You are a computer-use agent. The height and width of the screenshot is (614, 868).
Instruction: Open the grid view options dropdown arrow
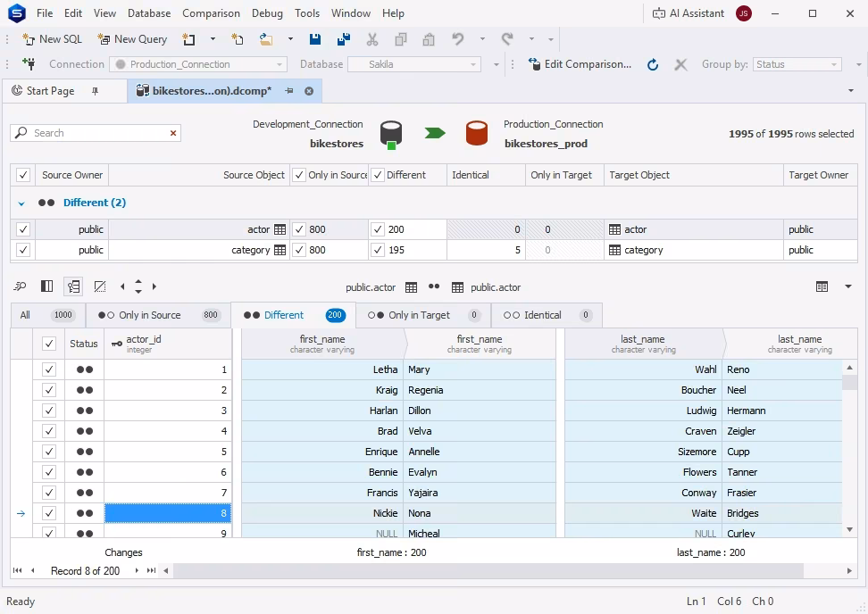click(x=848, y=286)
